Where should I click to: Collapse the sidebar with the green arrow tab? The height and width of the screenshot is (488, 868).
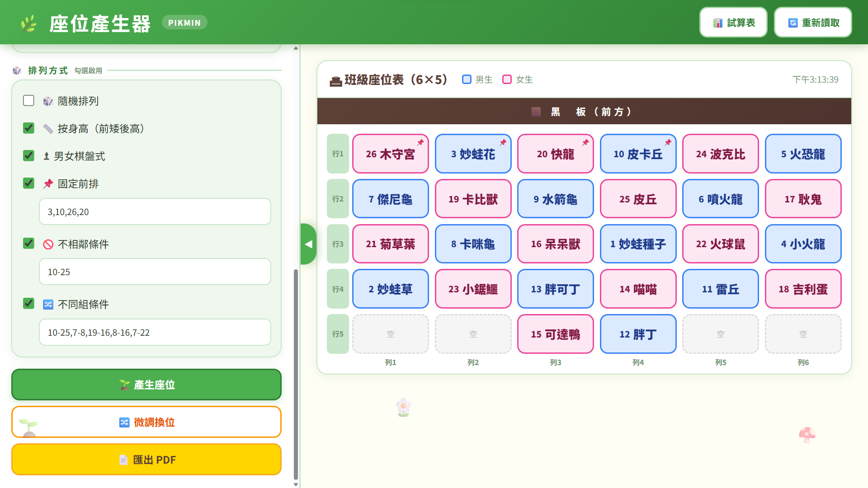click(x=308, y=244)
